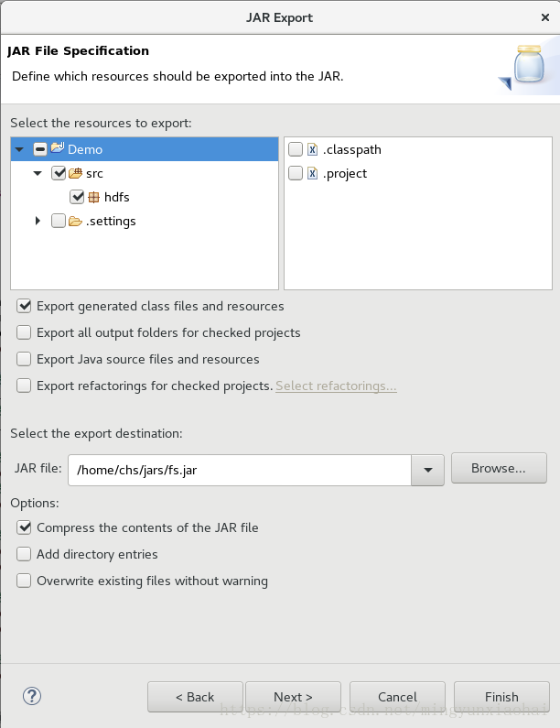Click the .settings folder icon

click(76, 221)
